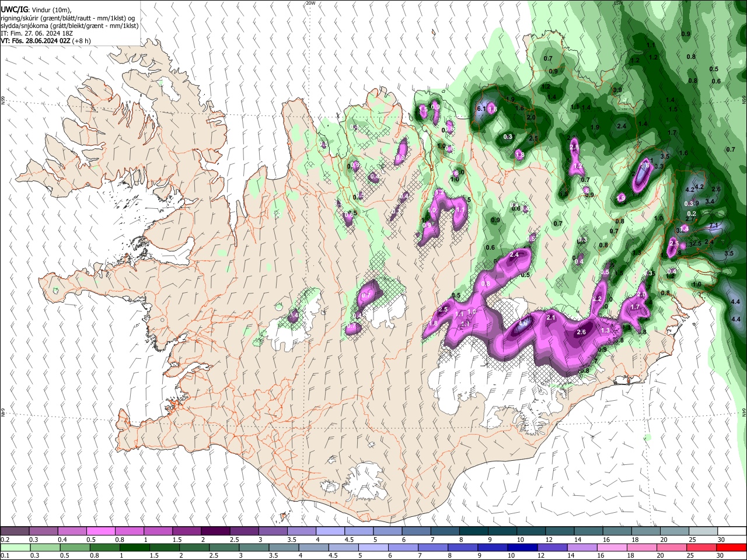
Task: Pick the bright magenta swatch between 0.5 and 0.8
Action: (100, 531)
